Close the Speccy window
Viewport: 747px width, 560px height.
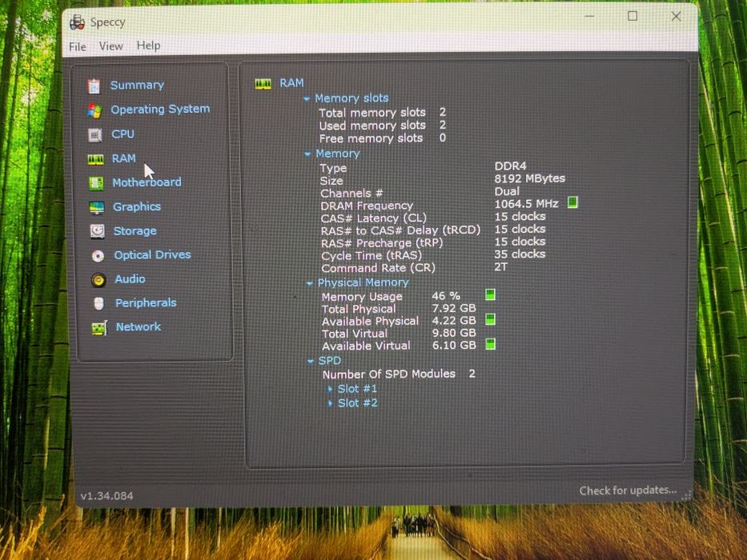coord(676,17)
